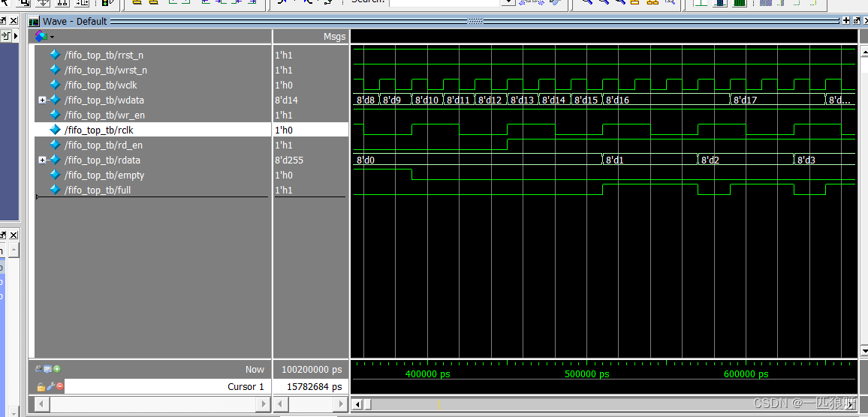
Task: Click waveform horizontal scrollbar left arrow
Action: (x=357, y=404)
